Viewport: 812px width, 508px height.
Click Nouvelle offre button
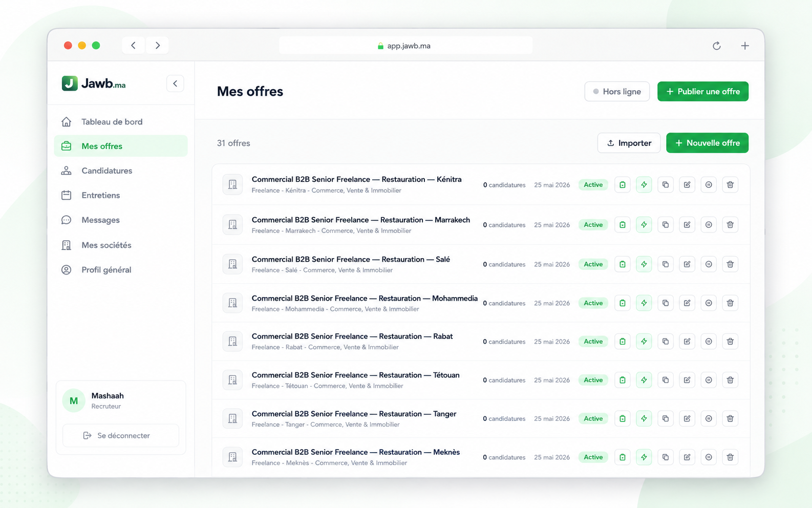tap(707, 143)
